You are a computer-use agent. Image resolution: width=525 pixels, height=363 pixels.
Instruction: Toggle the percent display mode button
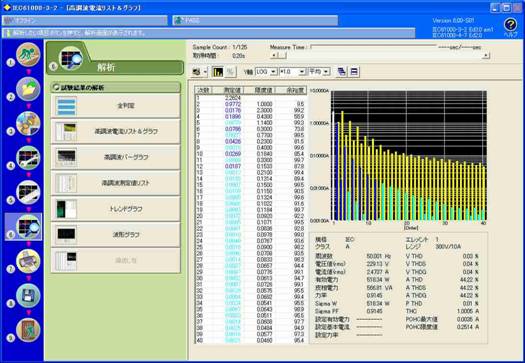[x=230, y=72]
